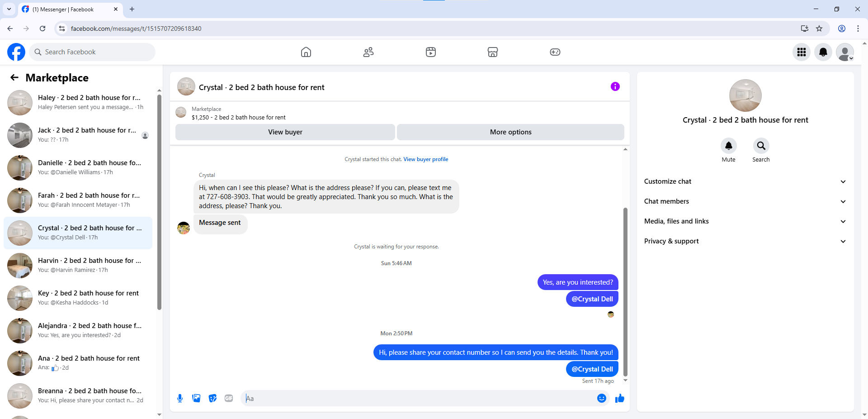Image resolution: width=868 pixels, height=419 pixels.
Task: Open Jack conversation in chat list
Action: [x=78, y=135]
